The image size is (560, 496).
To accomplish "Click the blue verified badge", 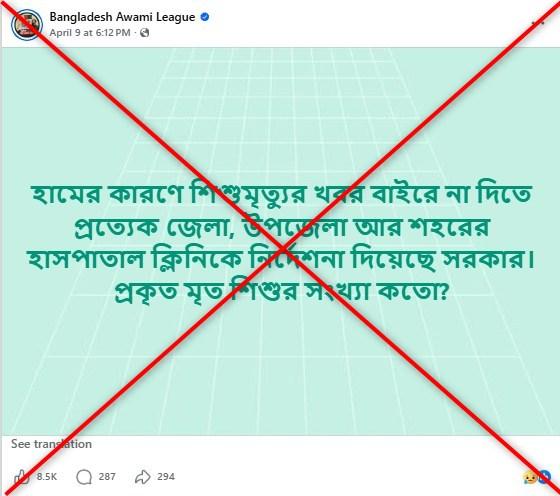I will click(x=205, y=17).
